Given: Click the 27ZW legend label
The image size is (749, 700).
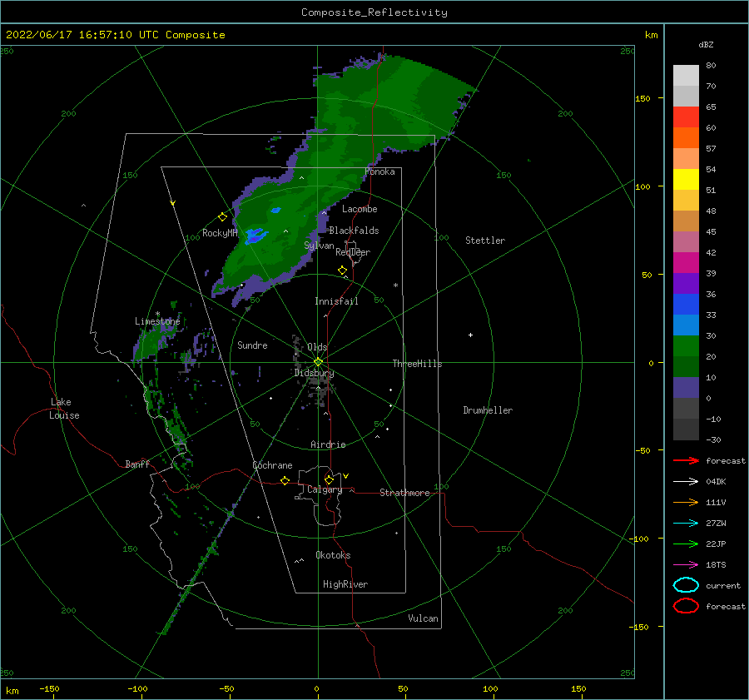Looking at the screenshot, I should (716, 524).
